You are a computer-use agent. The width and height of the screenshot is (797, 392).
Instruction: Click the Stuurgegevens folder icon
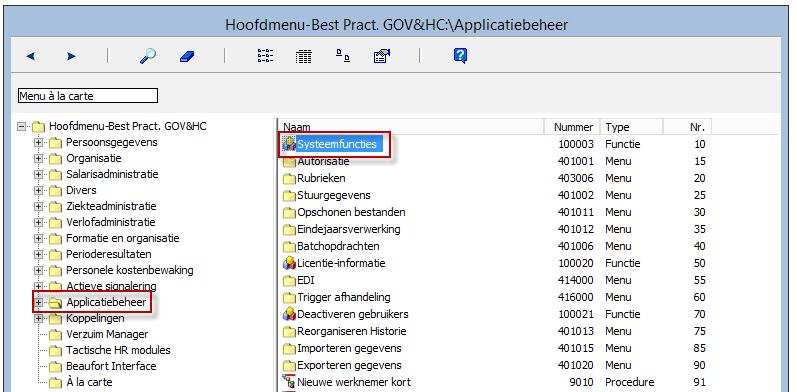(289, 196)
